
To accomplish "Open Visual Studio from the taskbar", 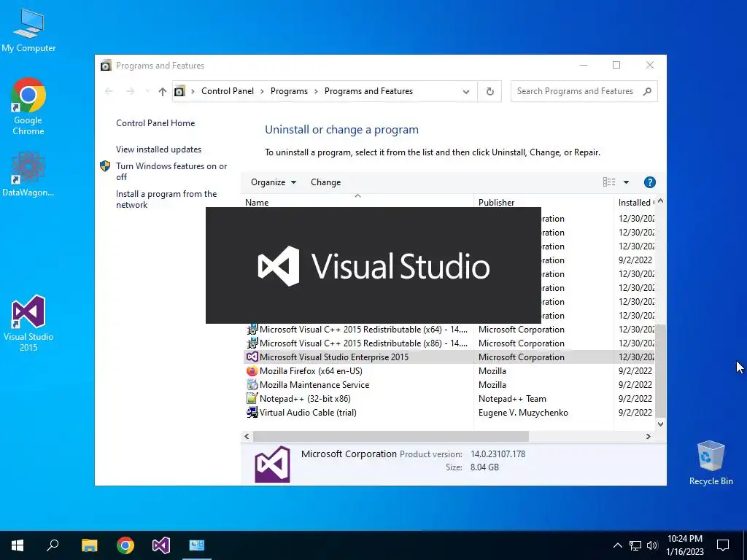I will pos(161,545).
